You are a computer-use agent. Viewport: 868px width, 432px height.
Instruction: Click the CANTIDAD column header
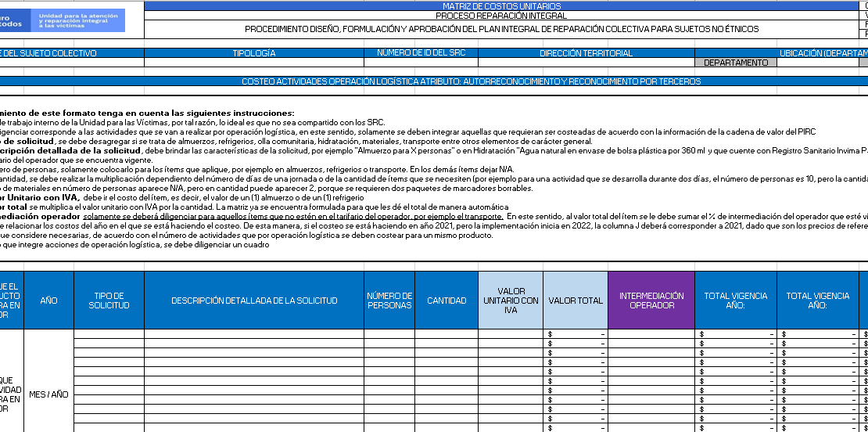click(x=447, y=301)
